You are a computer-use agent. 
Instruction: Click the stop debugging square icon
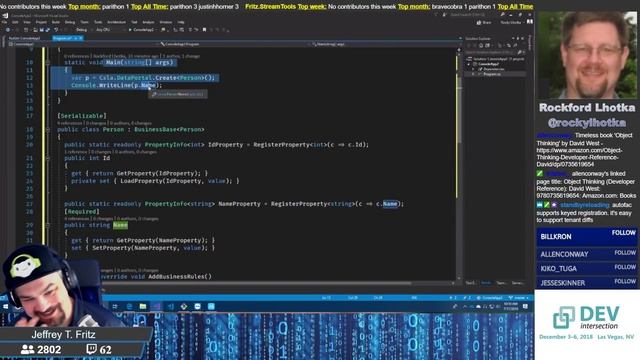204,30
